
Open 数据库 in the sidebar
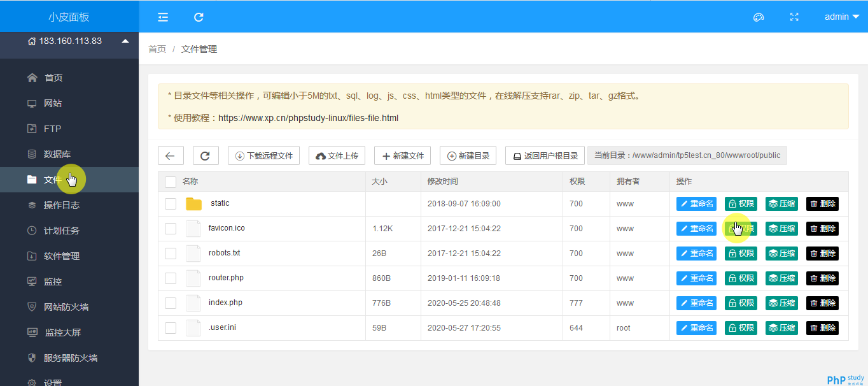(69, 154)
